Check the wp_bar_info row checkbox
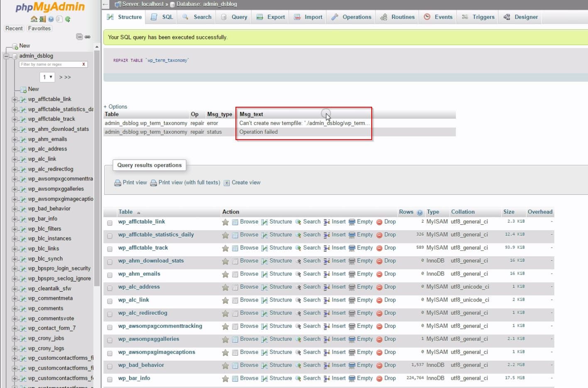 pos(110,380)
